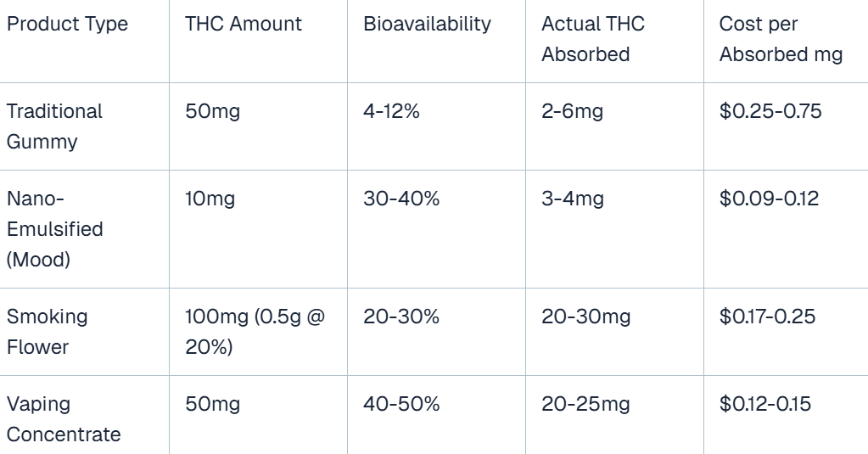Image resolution: width=868 pixels, height=454 pixels.
Task: Click the 20-30mg absorbed value
Action: tap(585, 317)
